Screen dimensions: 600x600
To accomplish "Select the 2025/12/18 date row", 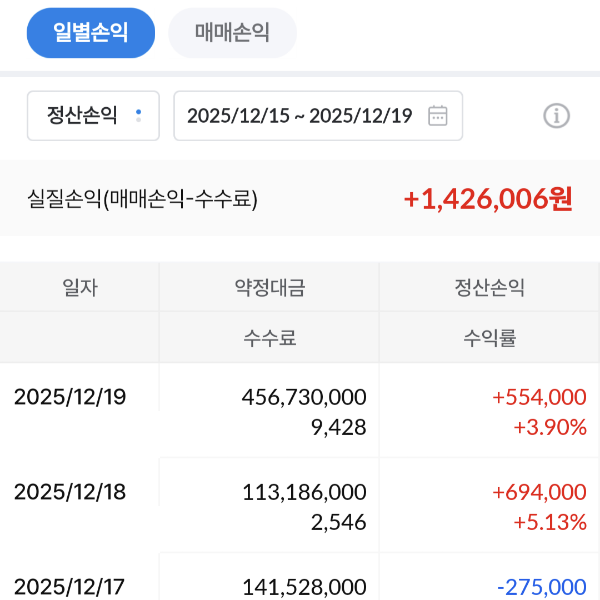I will point(70,492).
